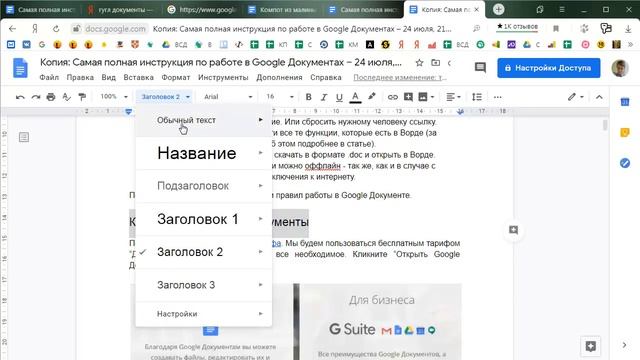Open the text alignment dropdown
This screenshot has width=640, height=360.
coord(453,97)
